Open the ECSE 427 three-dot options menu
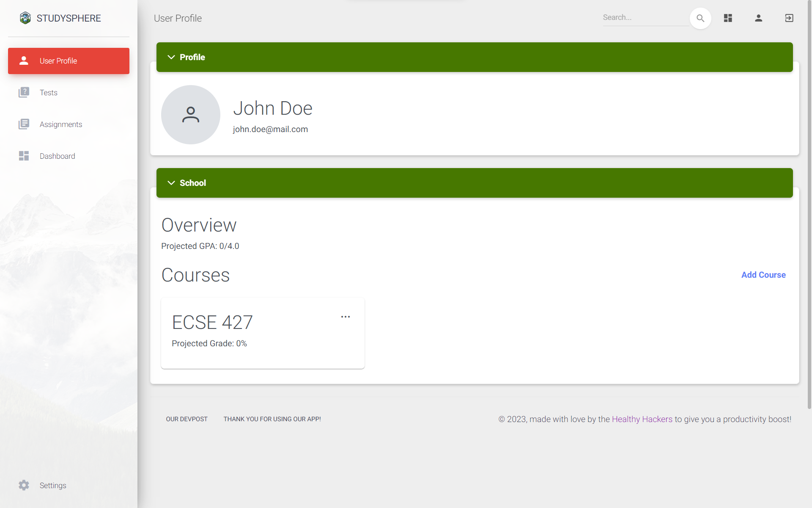This screenshot has height=508, width=812. tap(346, 317)
